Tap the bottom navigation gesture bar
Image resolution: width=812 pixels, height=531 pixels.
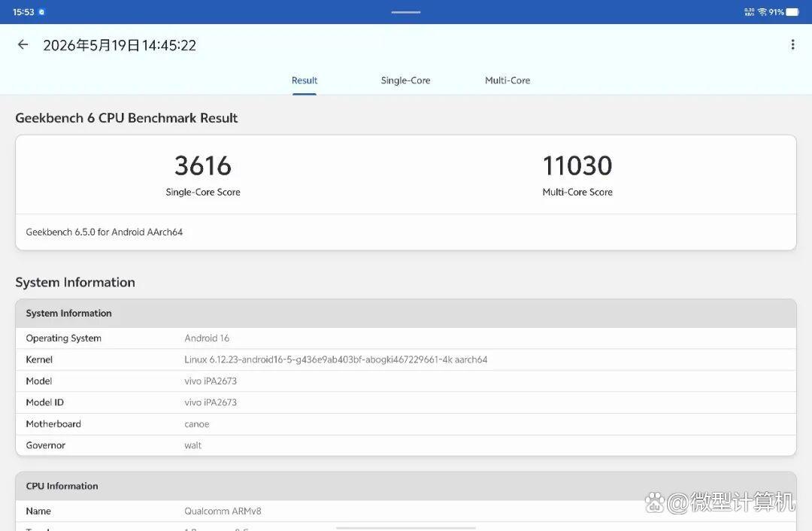405,528
